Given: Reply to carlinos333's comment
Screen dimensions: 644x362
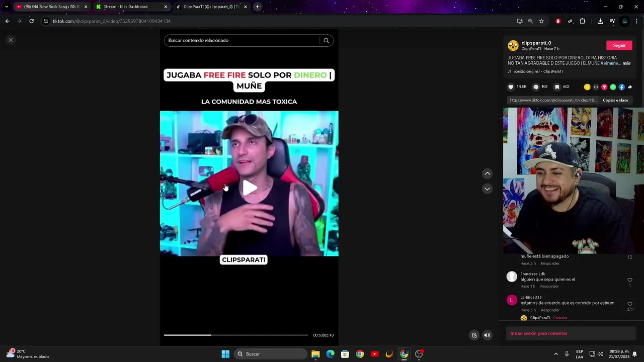Looking at the screenshot, I should pyautogui.click(x=549, y=310).
